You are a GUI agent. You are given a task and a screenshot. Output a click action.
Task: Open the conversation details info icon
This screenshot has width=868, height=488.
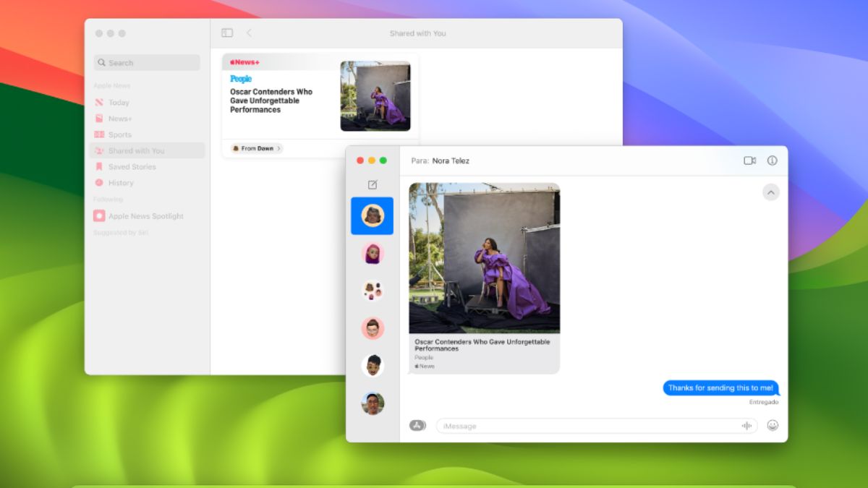click(772, 160)
